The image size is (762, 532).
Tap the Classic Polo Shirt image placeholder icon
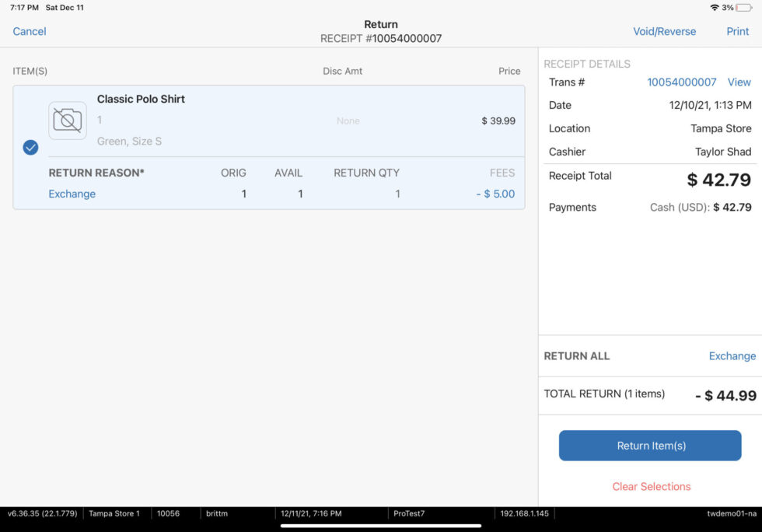(x=68, y=121)
